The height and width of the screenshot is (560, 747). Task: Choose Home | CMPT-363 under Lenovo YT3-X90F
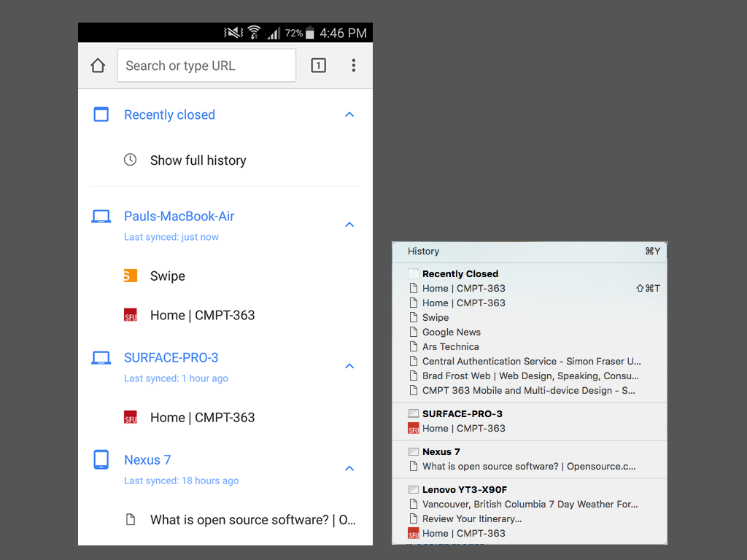530,533
